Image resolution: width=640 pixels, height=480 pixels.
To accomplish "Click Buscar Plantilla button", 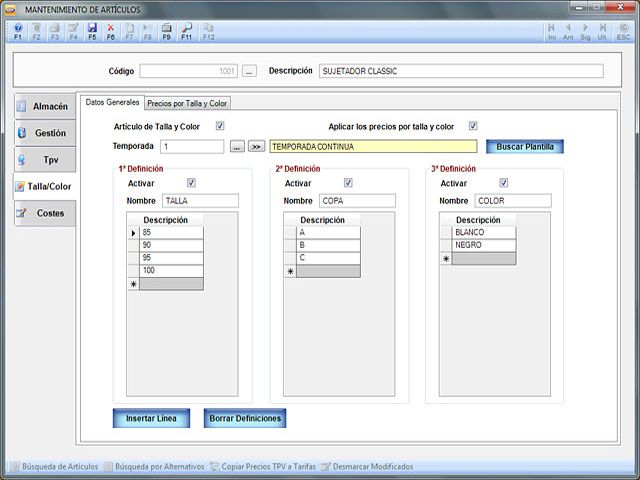I will 525,147.
